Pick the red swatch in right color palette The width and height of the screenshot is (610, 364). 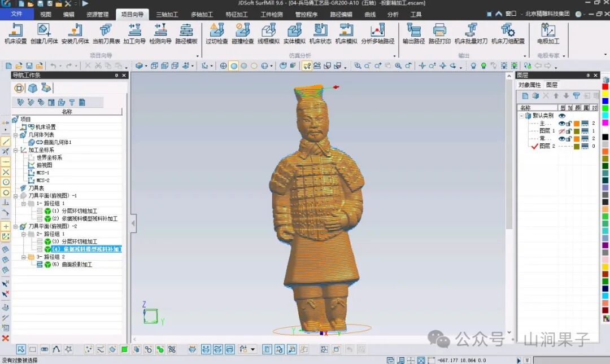(x=605, y=86)
